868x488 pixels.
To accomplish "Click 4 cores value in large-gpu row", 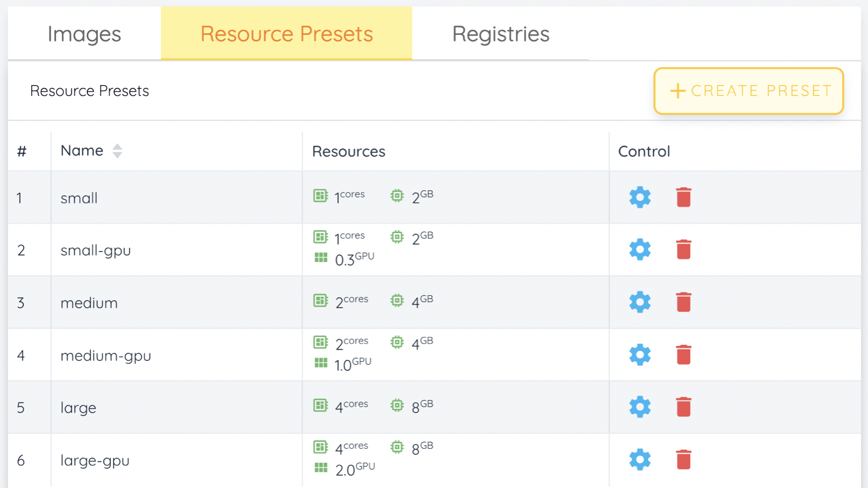I will [x=352, y=448].
